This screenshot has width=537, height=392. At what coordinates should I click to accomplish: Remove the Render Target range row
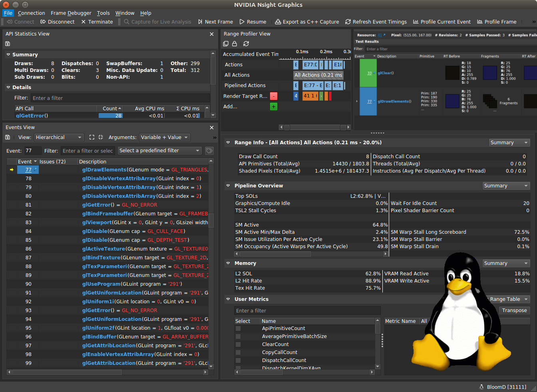tap(274, 96)
